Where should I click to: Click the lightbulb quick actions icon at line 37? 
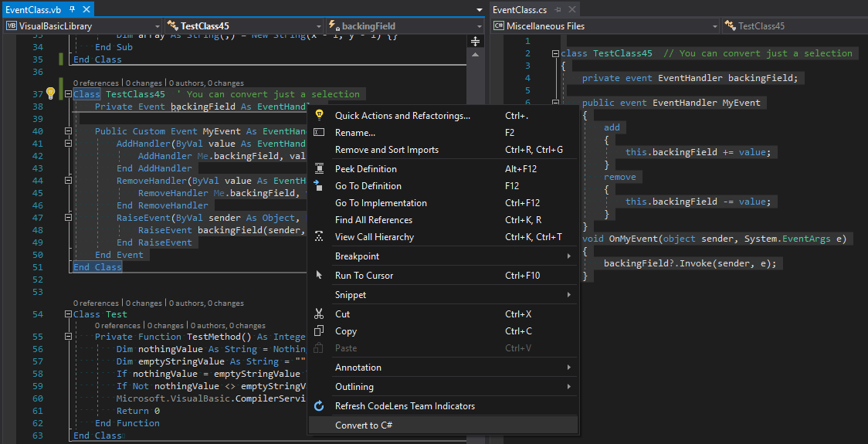[50, 93]
